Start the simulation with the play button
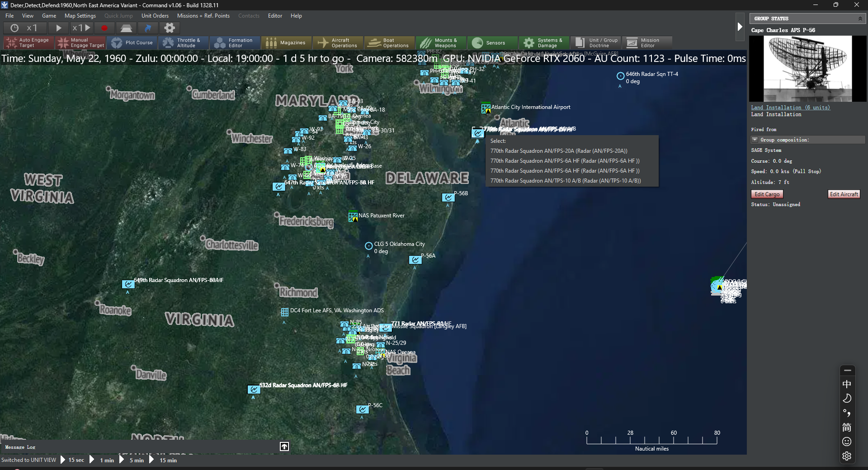The height and width of the screenshot is (470, 868). 59,28
